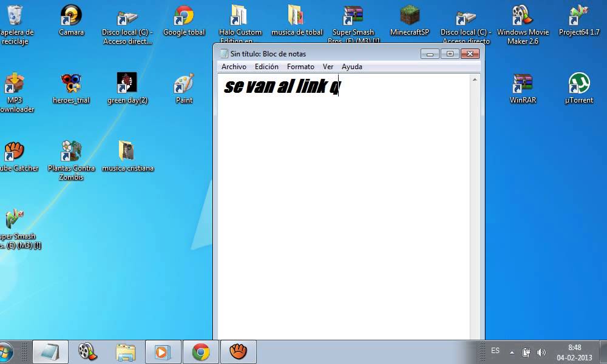Screen dimensions: 607x364
Task: Open Windows Media Player from the taskbar
Action: (163, 352)
